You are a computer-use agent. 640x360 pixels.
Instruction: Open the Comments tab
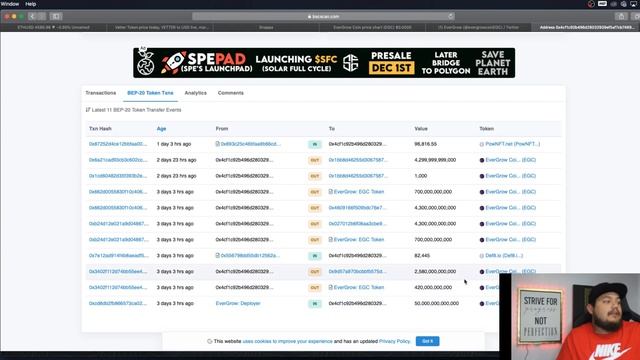click(x=231, y=93)
